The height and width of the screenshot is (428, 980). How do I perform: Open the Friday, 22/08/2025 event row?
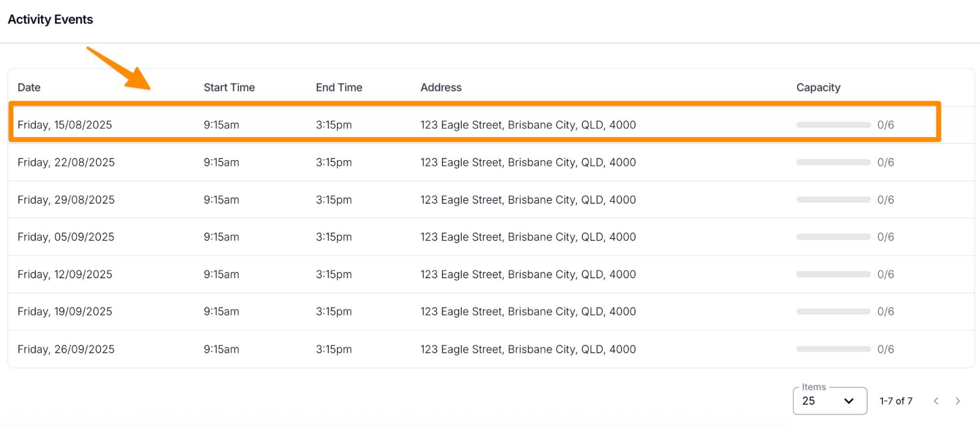coord(66,163)
